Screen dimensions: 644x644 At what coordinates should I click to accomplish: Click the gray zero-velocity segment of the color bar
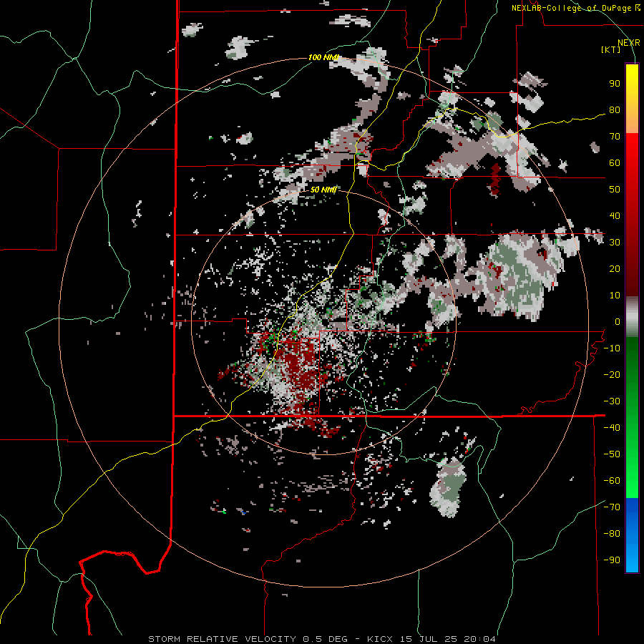coord(632,317)
